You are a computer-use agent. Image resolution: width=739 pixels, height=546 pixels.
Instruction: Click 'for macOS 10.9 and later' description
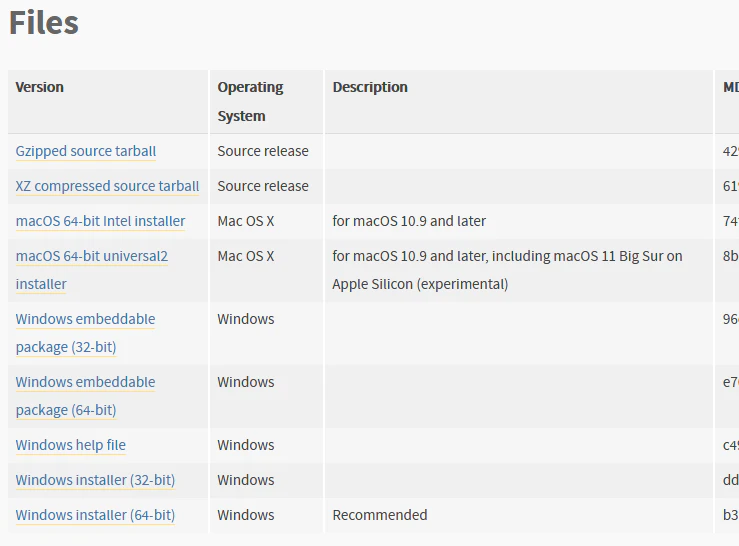point(409,221)
